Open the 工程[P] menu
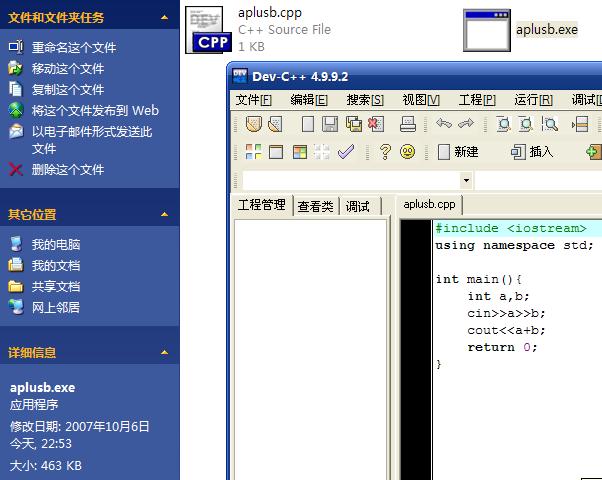 [x=477, y=100]
